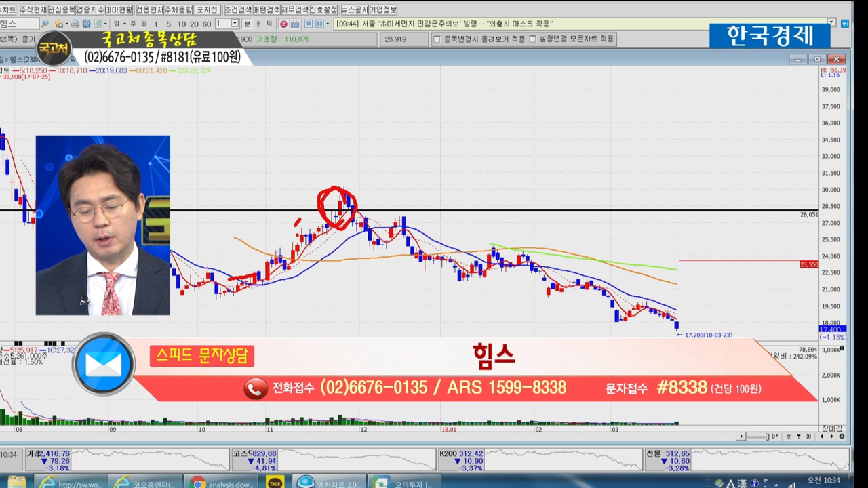Enable 설정변경 모든차트 적용 checkbox
The image size is (868, 488).
(x=532, y=39)
